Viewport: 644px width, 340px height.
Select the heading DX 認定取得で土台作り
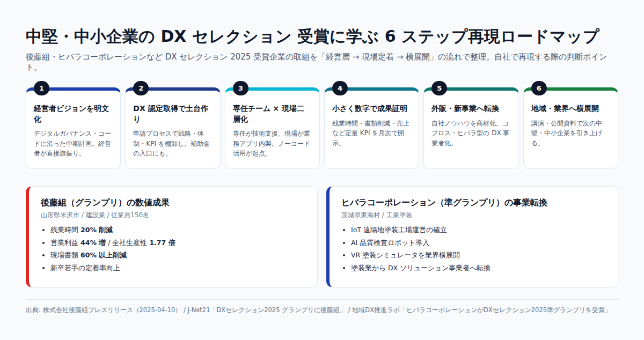click(x=171, y=114)
